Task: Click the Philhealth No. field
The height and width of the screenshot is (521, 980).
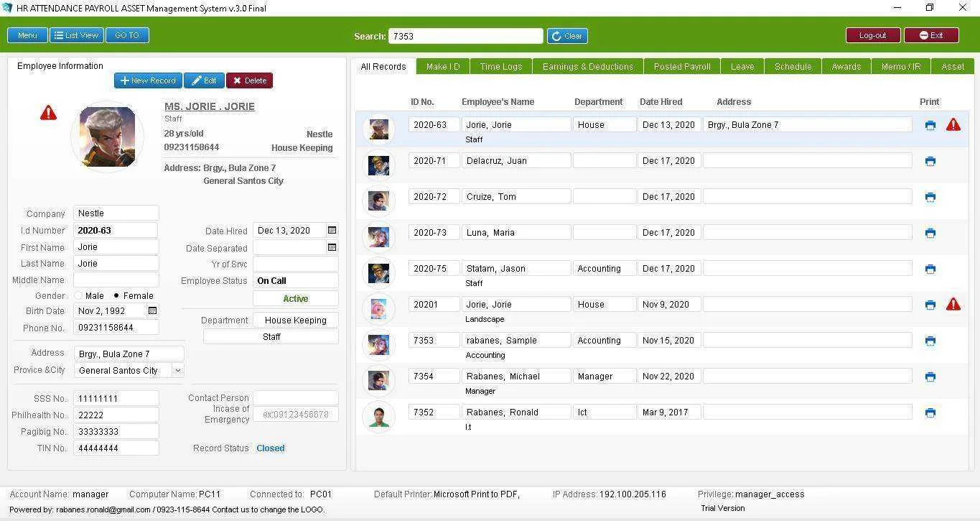Action: pyautogui.click(x=116, y=415)
